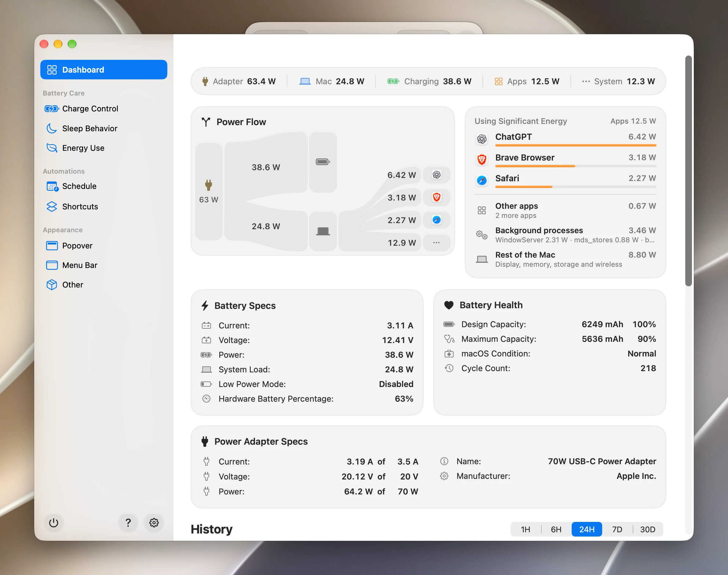Click the adapter Name info icon
The width and height of the screenshot is (728, 575).
pos(444,461)
